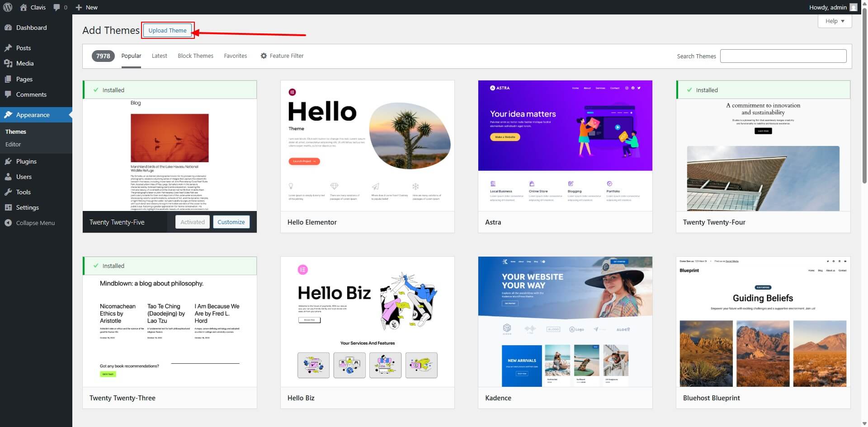Click the comments bubble icon in admin bar
The image size is (868, 427).
tap(57, 7)
